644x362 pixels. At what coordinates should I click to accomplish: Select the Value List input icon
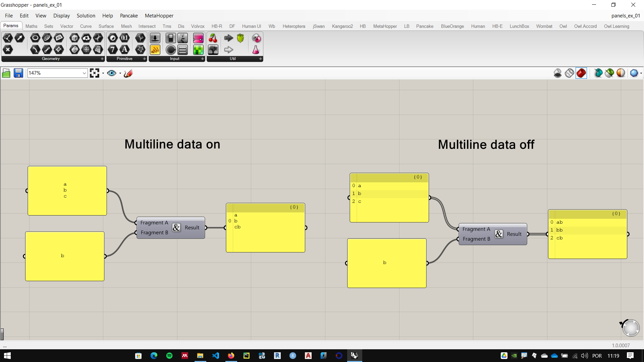click(182, 50)
